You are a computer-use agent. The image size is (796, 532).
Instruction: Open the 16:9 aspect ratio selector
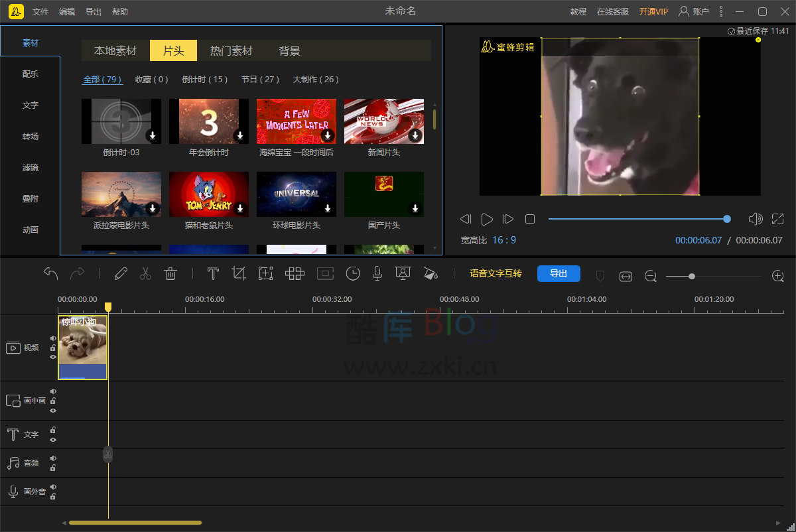coord(504,240)
